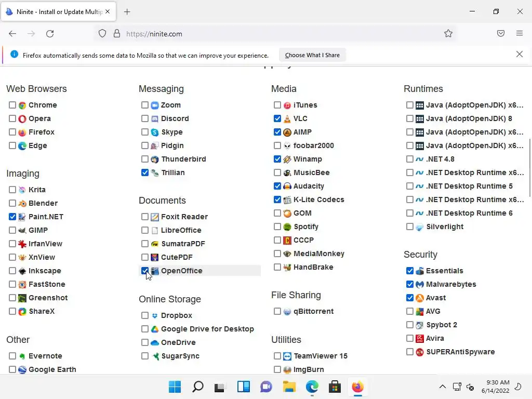Click the .NET Desktop Runtime 6 label
This screenshot has width=532, height=399.
click(469, 213)
